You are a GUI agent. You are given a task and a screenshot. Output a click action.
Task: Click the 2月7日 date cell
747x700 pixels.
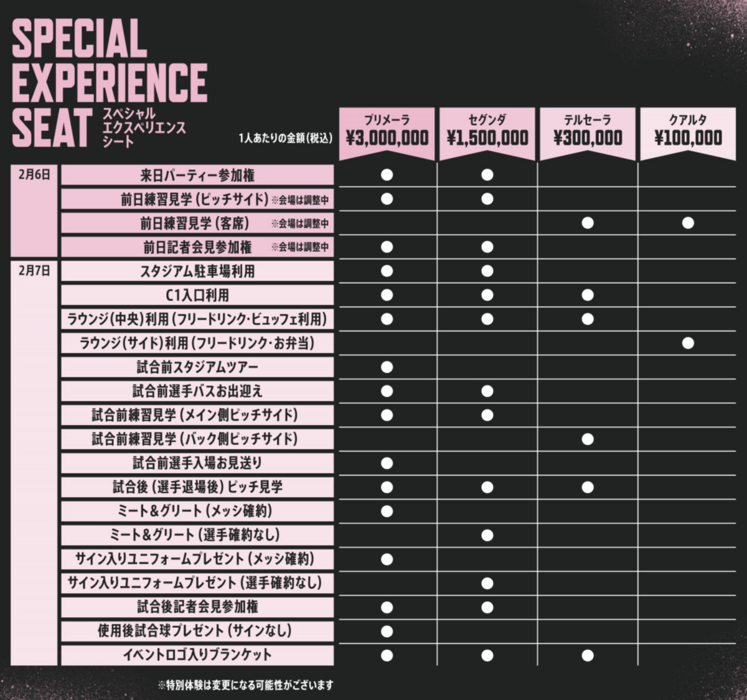tap(34, 271)
